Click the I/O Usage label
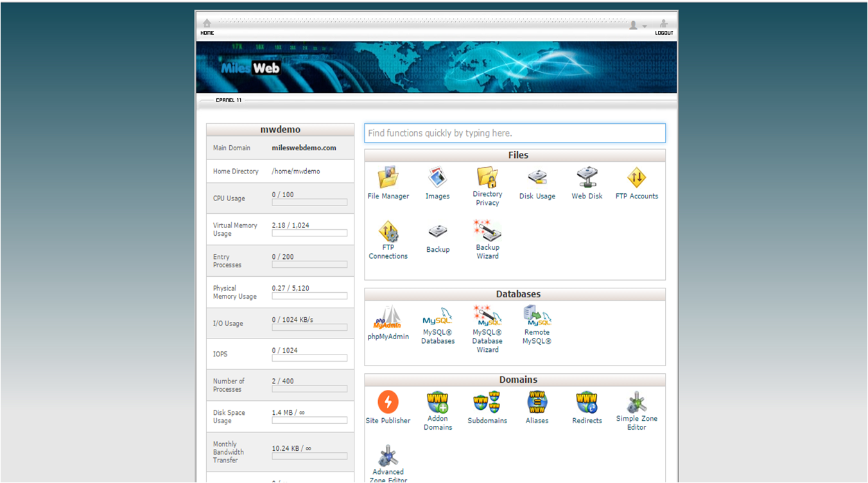The height and width of the screenshot is (483, 868). [228, 323]
